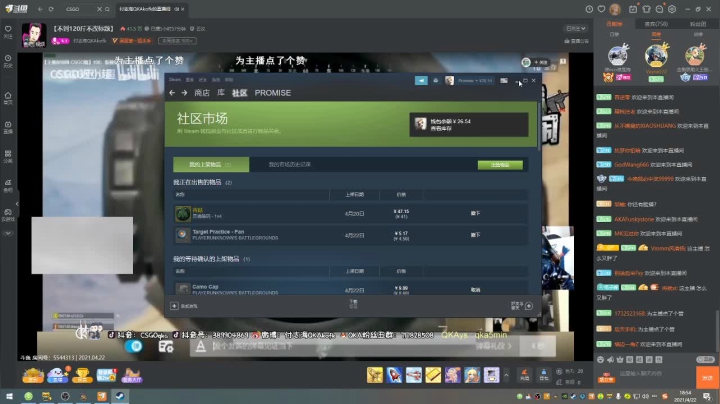Open the categories grid icon in left sidebar
Image resolution: width=720 pixels, height=404 pixels.
tap(8, 156)
